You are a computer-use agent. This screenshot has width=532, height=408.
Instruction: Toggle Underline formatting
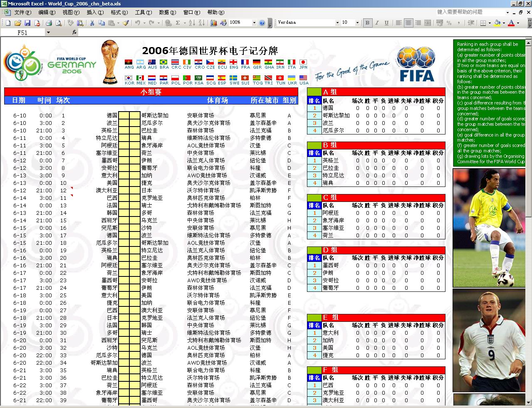pyautogui.click(x=386, y=23)
